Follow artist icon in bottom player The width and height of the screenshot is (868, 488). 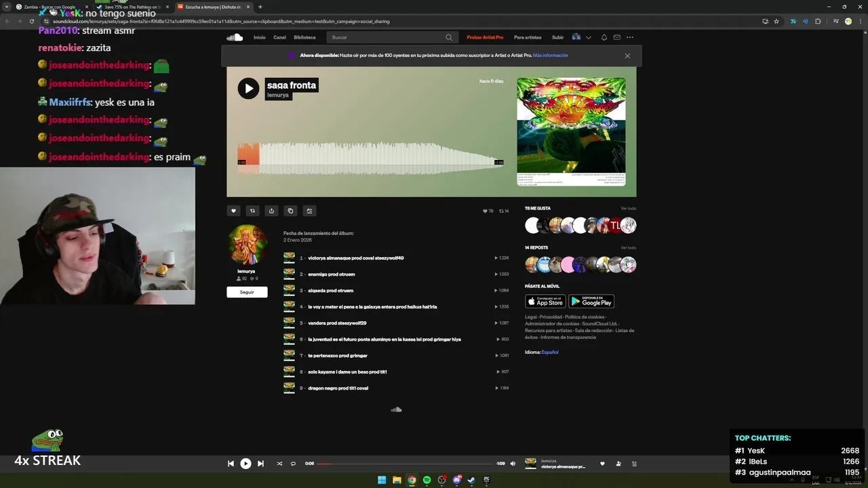(x=618, y=464)
